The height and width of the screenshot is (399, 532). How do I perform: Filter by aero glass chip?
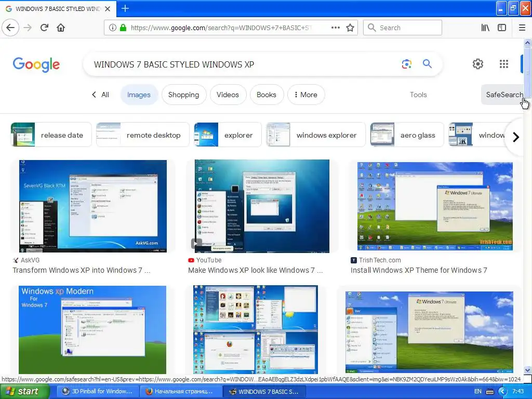(x=407, y=135)
